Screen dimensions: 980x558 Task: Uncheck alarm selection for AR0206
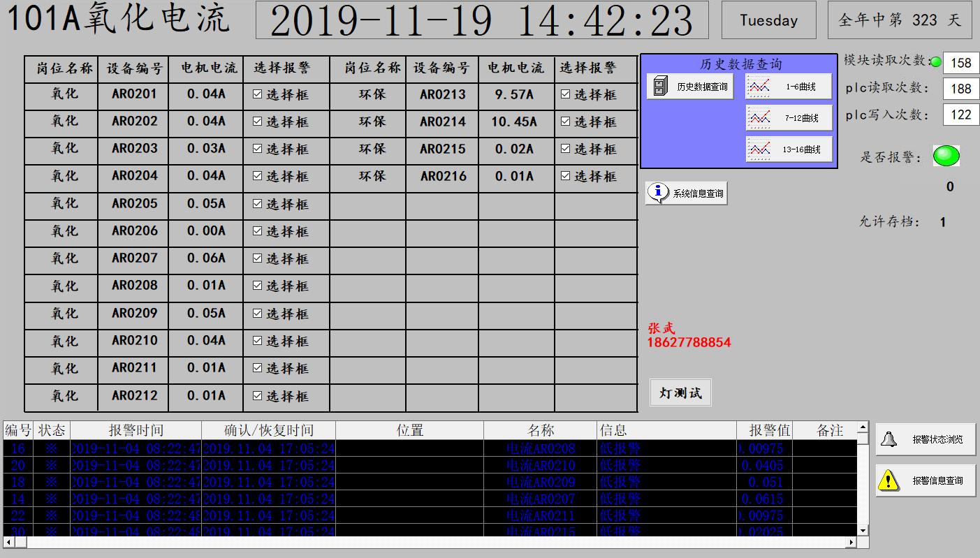[257, 231]
